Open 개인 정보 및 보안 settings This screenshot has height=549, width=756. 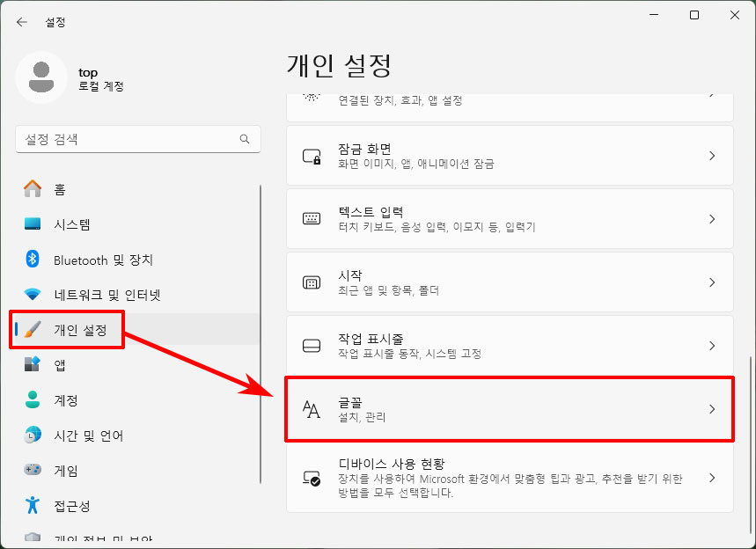97,536
